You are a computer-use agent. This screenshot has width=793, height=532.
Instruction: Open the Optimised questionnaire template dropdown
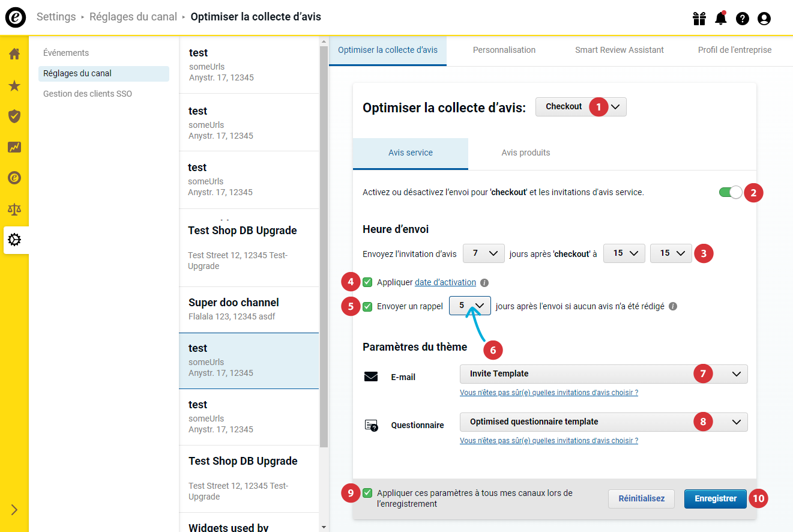coord(603,422)
